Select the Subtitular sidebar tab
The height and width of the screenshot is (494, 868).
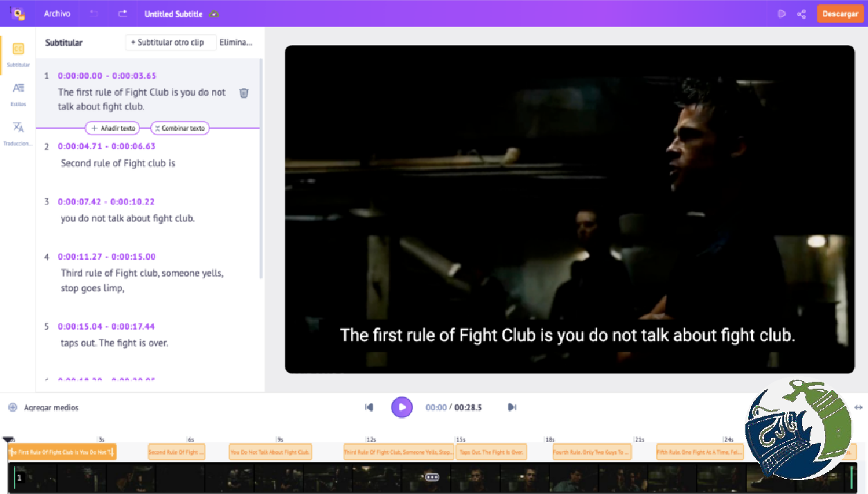coord(18,54)
